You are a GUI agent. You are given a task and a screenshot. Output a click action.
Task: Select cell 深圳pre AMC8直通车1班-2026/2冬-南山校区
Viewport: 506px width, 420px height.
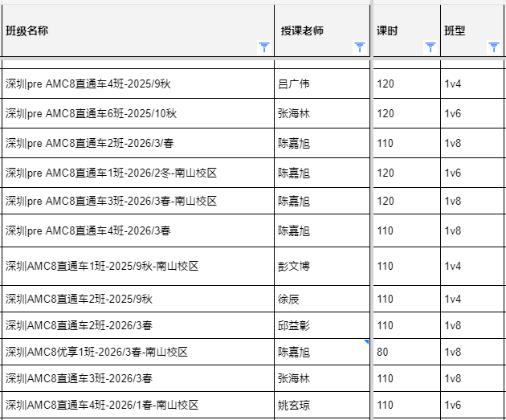(138, 173)
